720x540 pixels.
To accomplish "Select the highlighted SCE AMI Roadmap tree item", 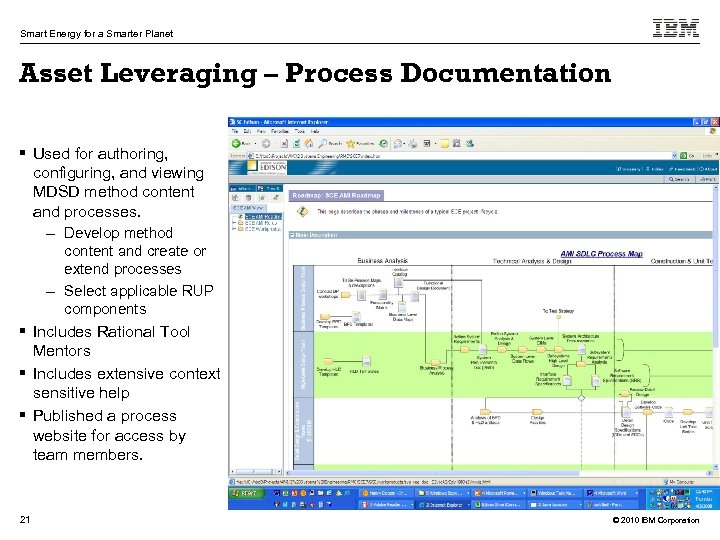I will point(263,216).
